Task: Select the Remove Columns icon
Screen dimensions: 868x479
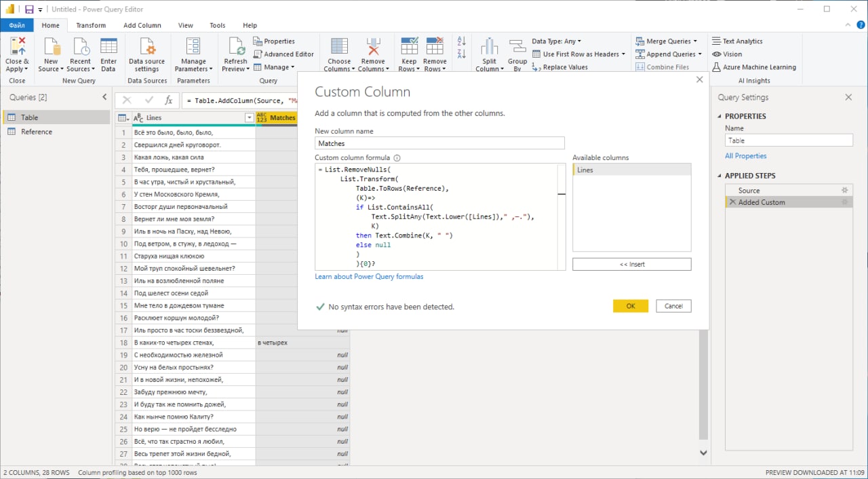Action: pyautogui.click(x=372, y=55)
